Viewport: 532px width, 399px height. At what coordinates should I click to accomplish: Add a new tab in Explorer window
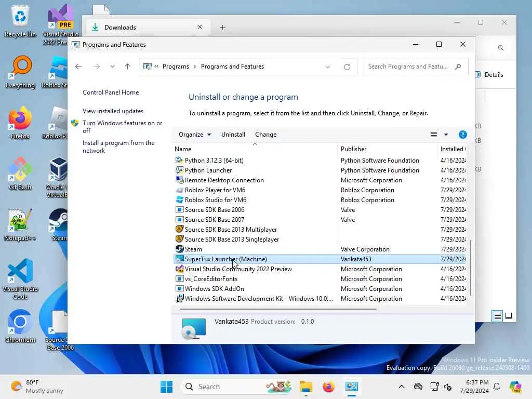point(222,28)
